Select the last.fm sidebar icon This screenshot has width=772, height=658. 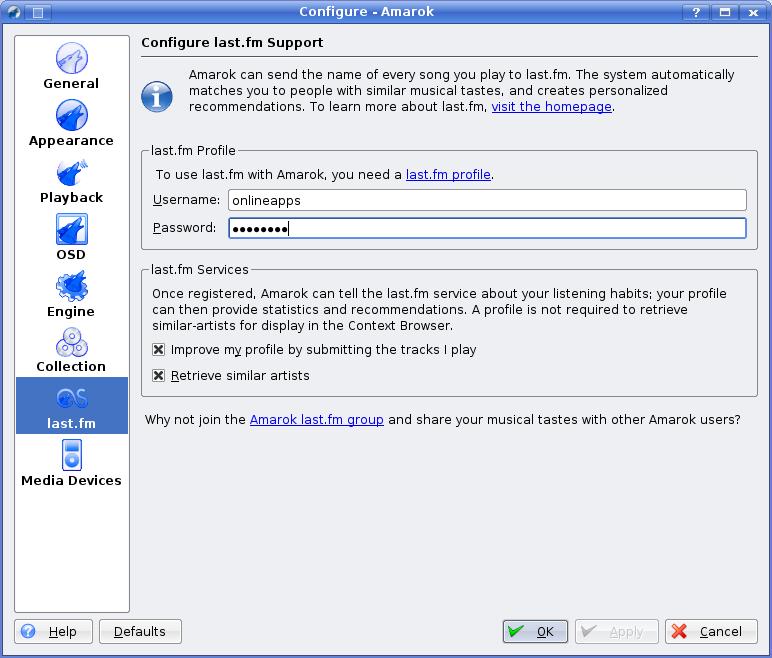coord(72,398)
